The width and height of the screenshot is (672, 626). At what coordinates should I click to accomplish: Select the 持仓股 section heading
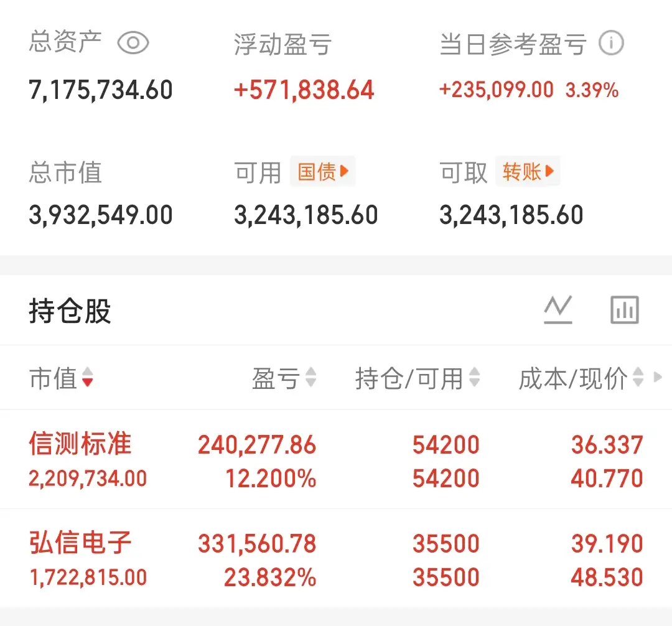pyautogui.click(x=70, y=311)
